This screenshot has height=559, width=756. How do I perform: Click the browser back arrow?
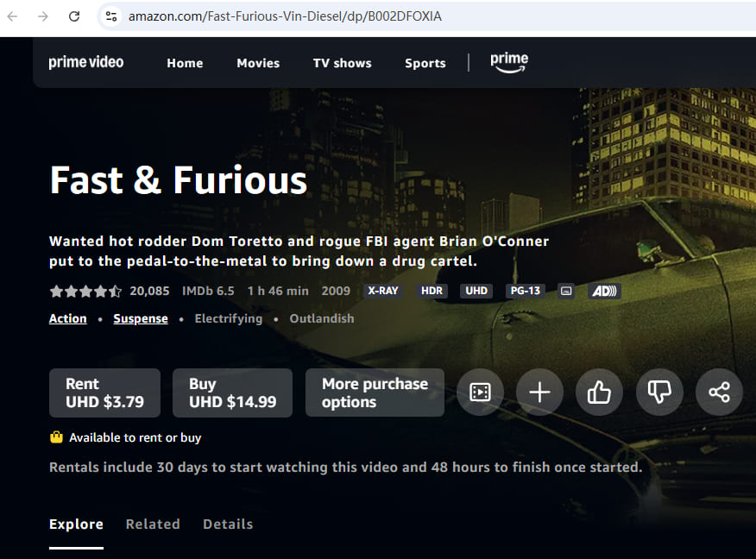click(x=13, y=16)
